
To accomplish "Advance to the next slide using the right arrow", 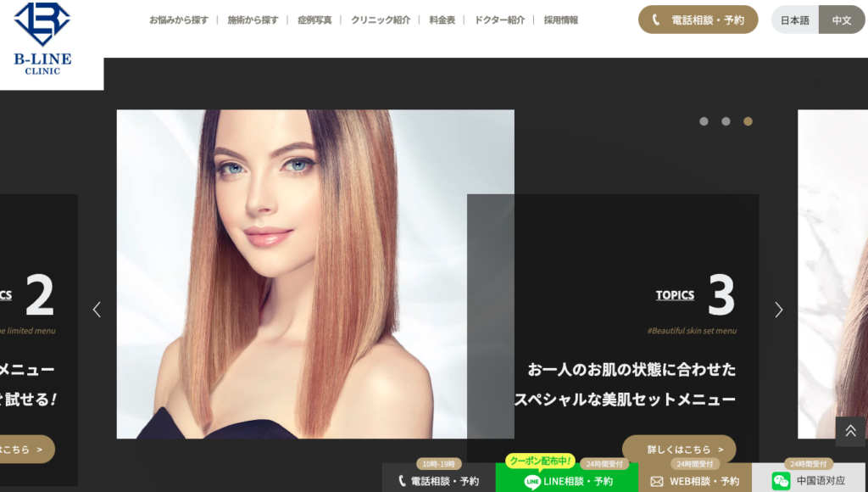I will pyautogui.click(x=778, y=310).
